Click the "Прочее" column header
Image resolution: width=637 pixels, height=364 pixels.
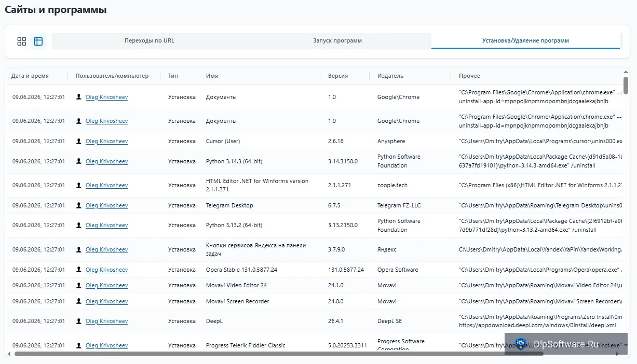pyautogui.click(x=469, y=76)
